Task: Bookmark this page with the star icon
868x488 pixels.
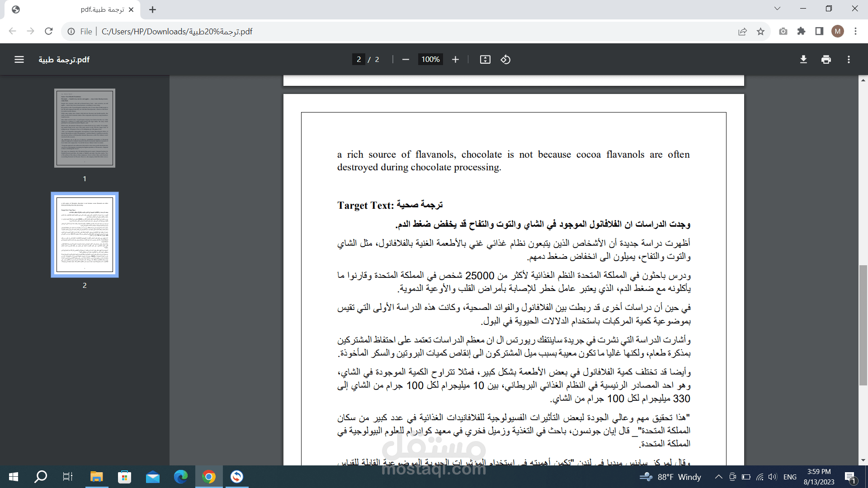Action: pyautogui.click(x=760, y=32)
